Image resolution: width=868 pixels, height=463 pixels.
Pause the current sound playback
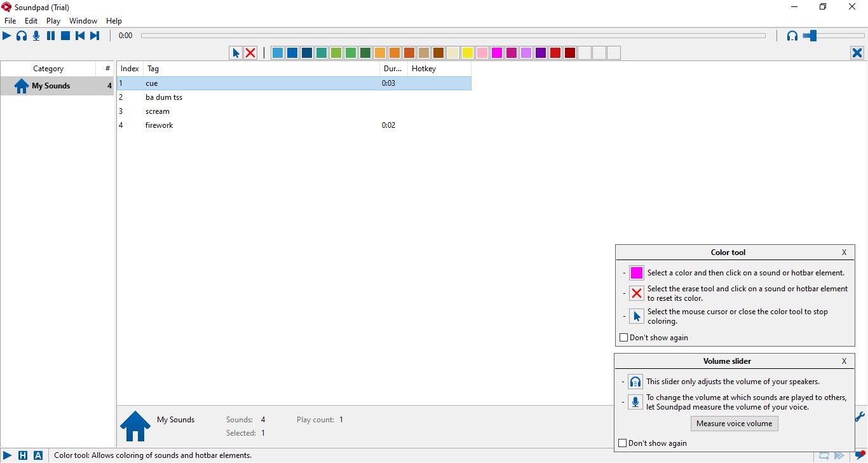coord(51,36)
